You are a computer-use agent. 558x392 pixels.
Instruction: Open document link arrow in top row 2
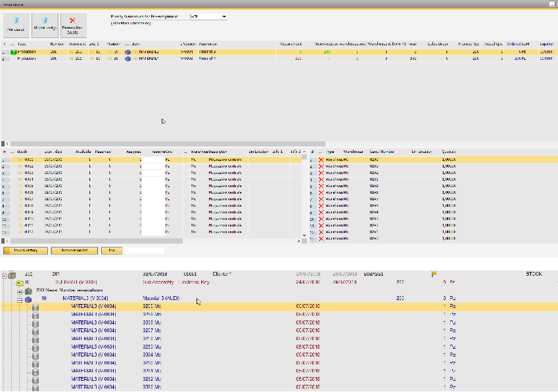tap(72, 58)
